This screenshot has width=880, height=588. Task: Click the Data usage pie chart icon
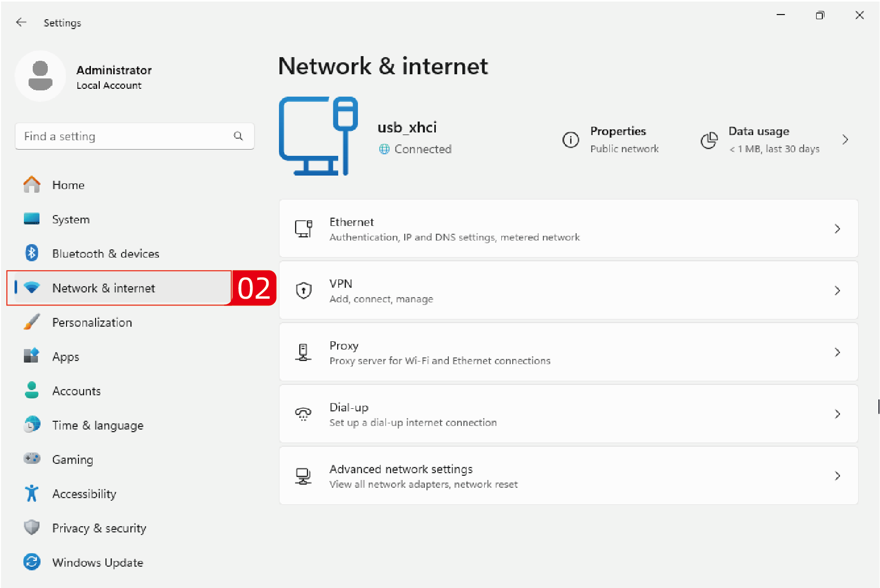[709, 140]
